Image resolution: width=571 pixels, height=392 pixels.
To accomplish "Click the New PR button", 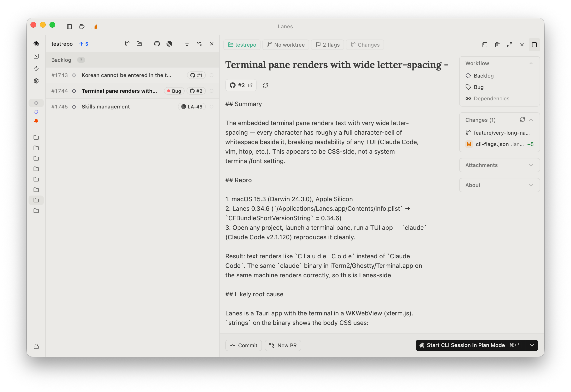I will coord(283,345).
